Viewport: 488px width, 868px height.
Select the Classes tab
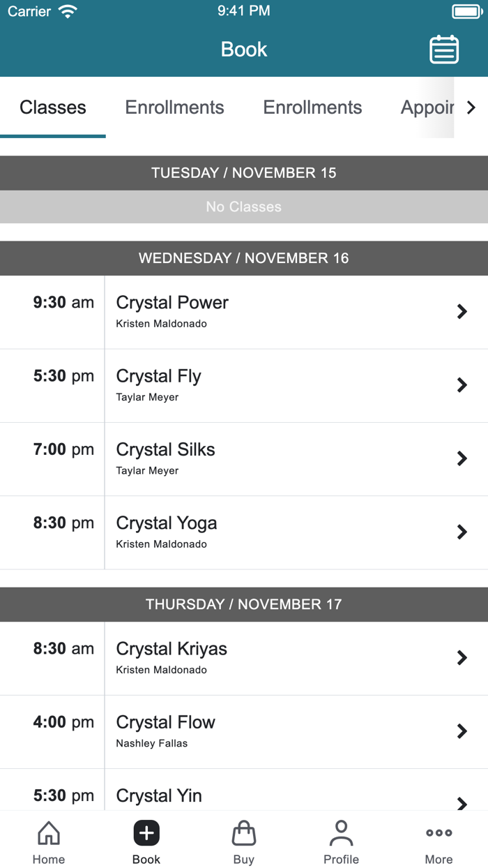click(52, 107)
